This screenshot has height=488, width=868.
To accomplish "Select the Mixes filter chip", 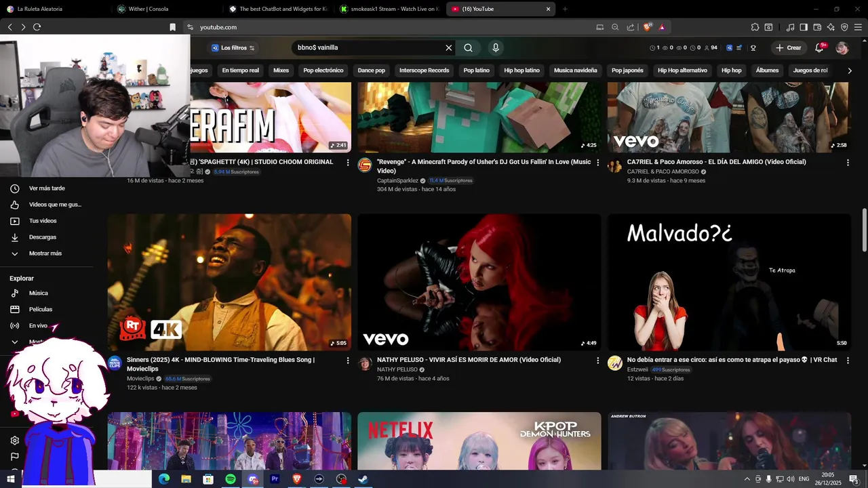I will point(281,70).
